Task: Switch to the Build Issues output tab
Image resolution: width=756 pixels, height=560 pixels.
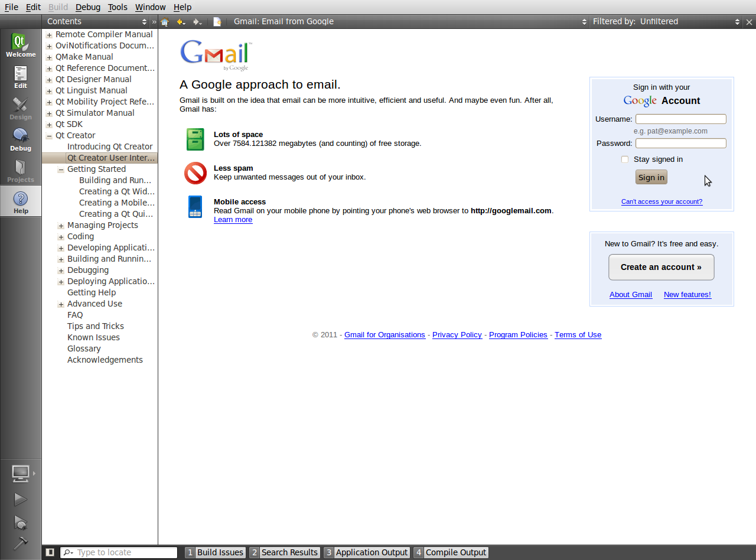Action: pos(215,552)
